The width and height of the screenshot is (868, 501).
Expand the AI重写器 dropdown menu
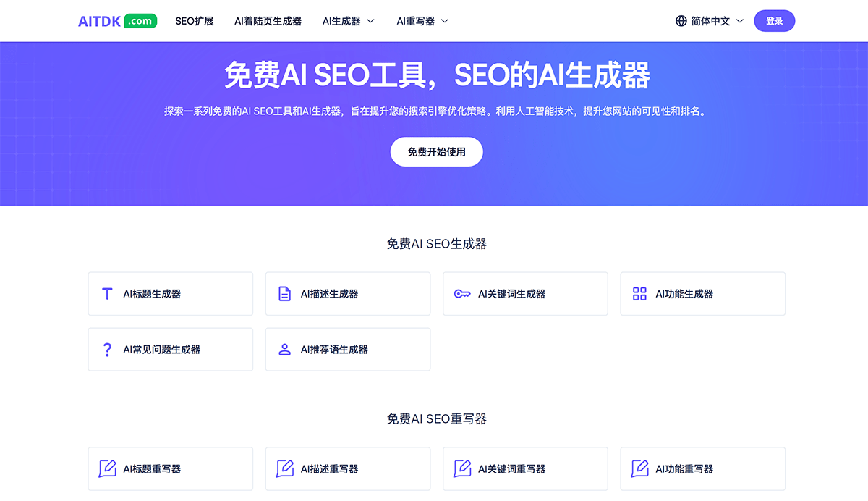point(422,21)
